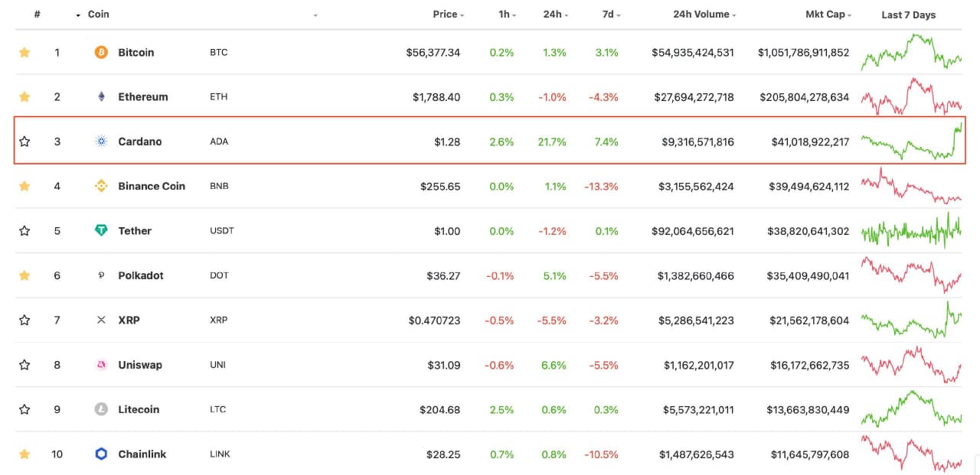This screenshot has height=475, width=980.
Task: Unfavorite Ethereum with its star
Action: [x=24, y=96]
